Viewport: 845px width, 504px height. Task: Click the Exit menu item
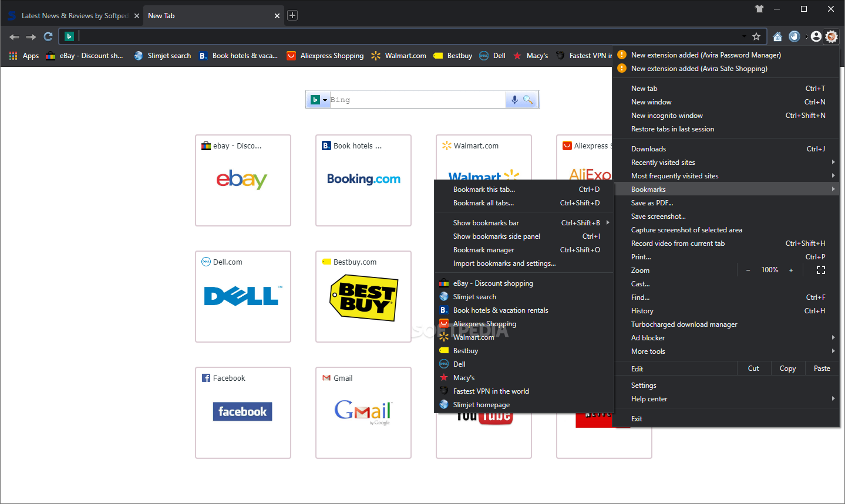(727, 419)
